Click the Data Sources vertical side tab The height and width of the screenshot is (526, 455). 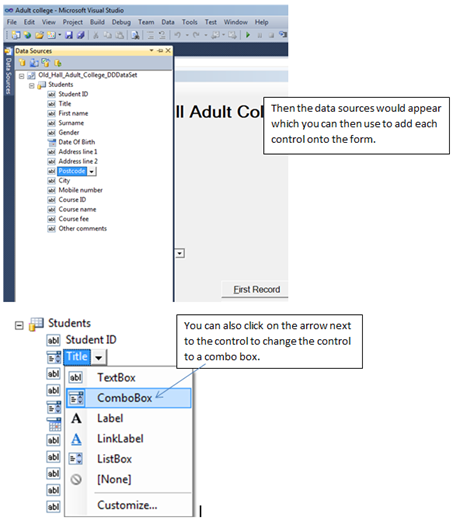coord(8,76)
